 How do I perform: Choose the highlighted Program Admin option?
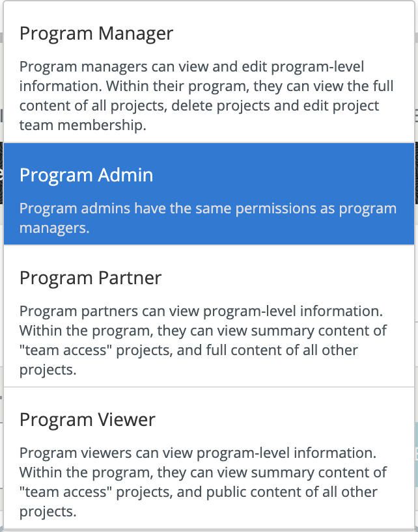point(208,193)
